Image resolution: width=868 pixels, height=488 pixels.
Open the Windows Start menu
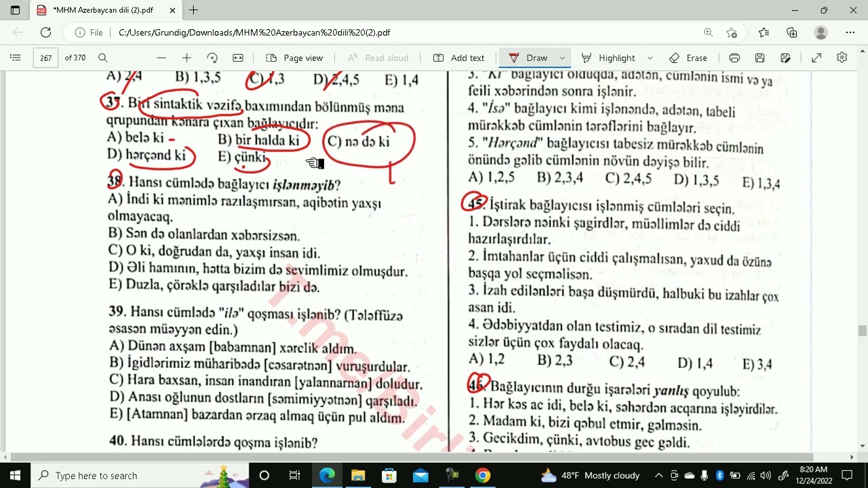coord(16,475)
